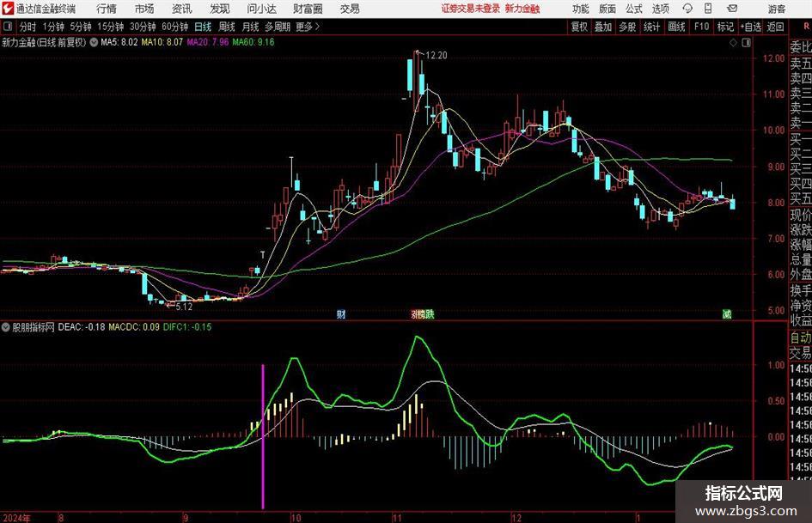Open the mobile phone icon
This screenshot has height=523, width=812.
[x=708, y=9]
